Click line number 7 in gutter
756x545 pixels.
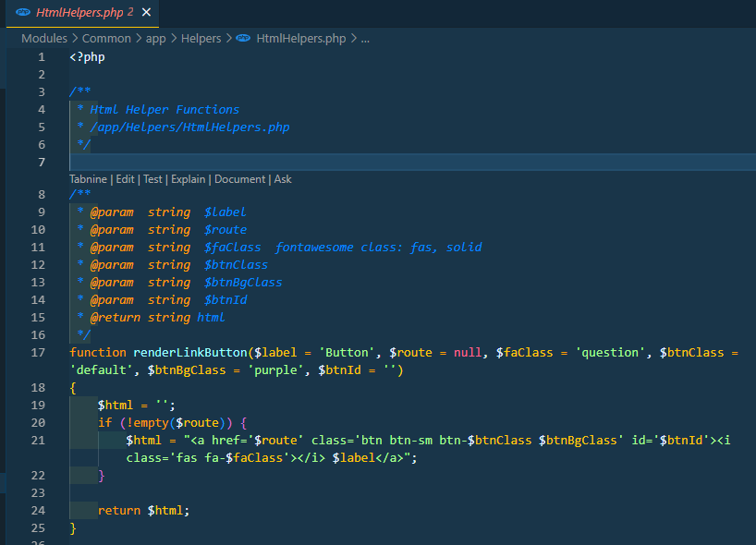(42, 163)
